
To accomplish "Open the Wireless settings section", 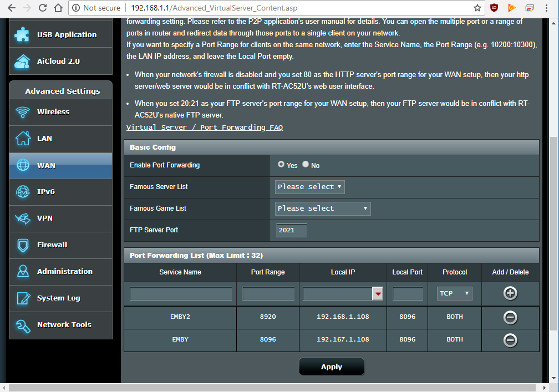I will 52,111.
